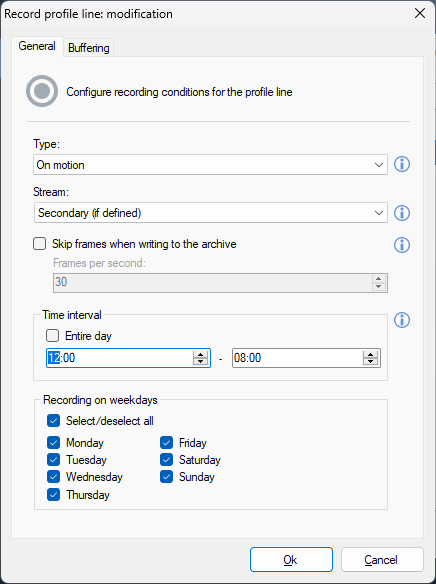Click the record circle icon in header
The image size is (436, 584).
42,91
